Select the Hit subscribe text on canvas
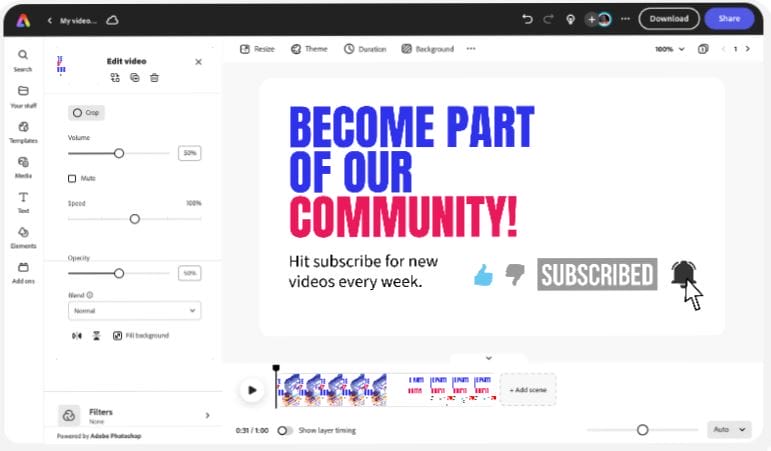This screenshot has height=451, width=771. pyautogui.click(x=363, y=271)
